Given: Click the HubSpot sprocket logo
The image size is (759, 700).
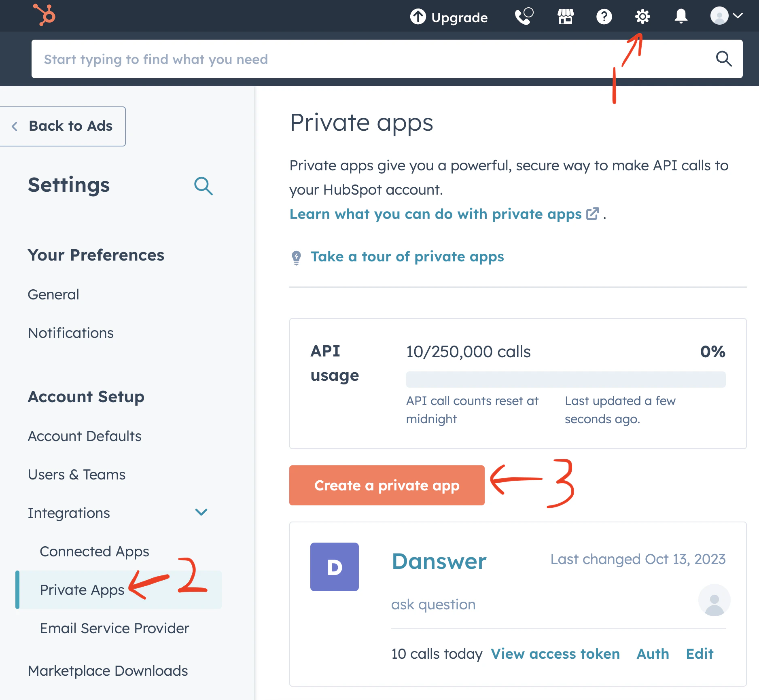Looking at the screenshot, I should [43, 15].
